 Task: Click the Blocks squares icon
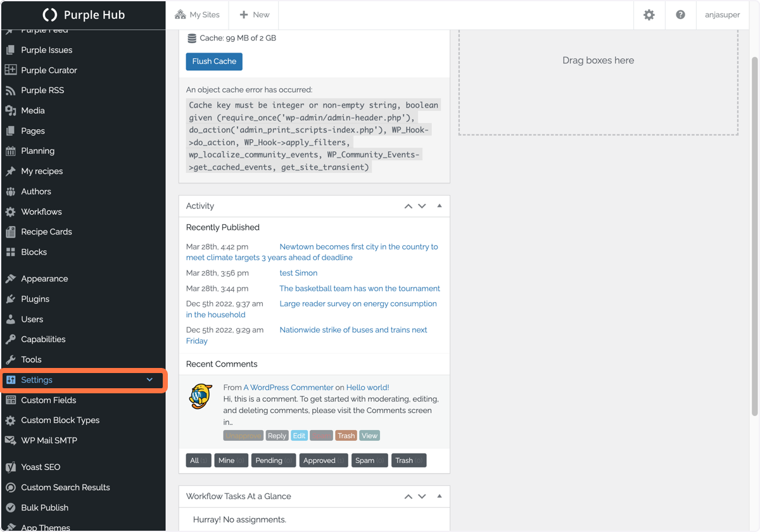tap(10, 252)
